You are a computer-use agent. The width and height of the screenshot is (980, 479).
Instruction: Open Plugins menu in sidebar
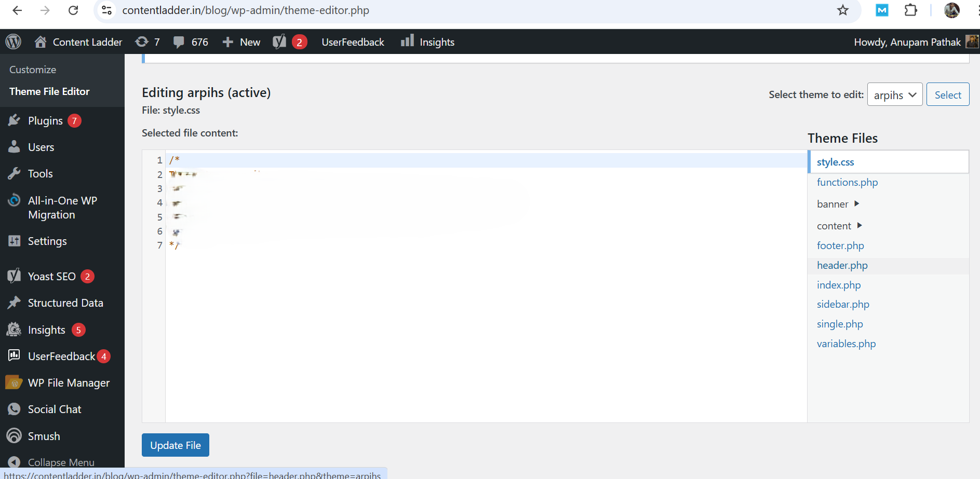click(45, 121)
